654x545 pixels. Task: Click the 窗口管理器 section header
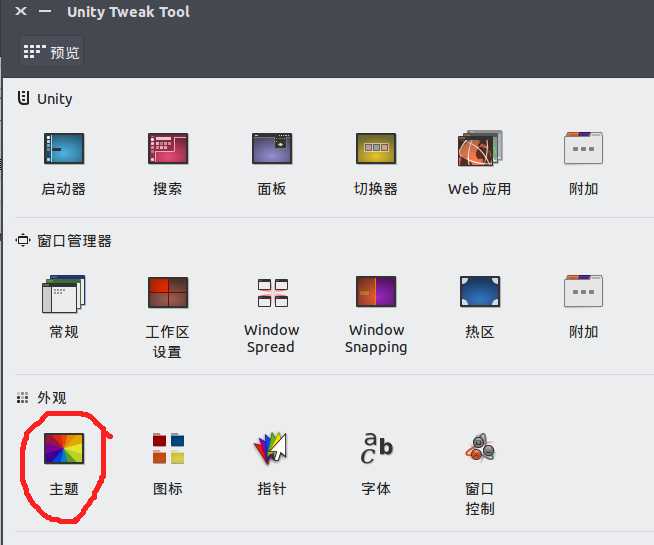64,241
